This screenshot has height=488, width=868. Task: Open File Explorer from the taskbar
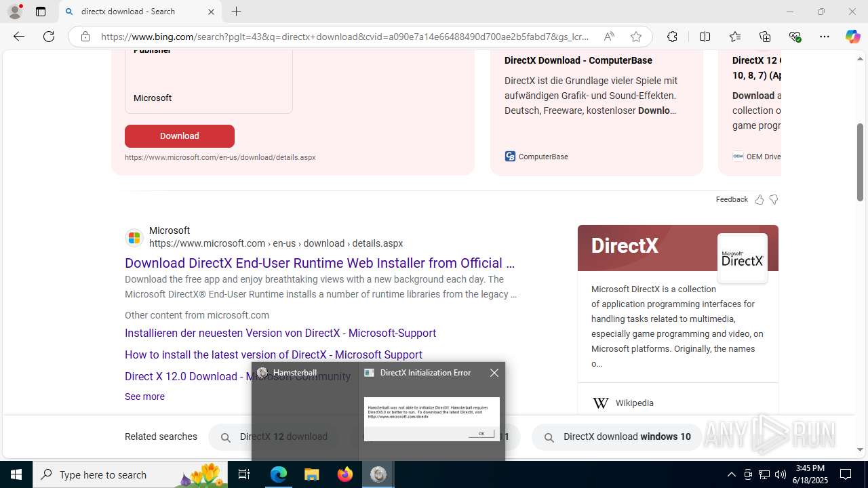pyautogui.click(x=312, y=474)
